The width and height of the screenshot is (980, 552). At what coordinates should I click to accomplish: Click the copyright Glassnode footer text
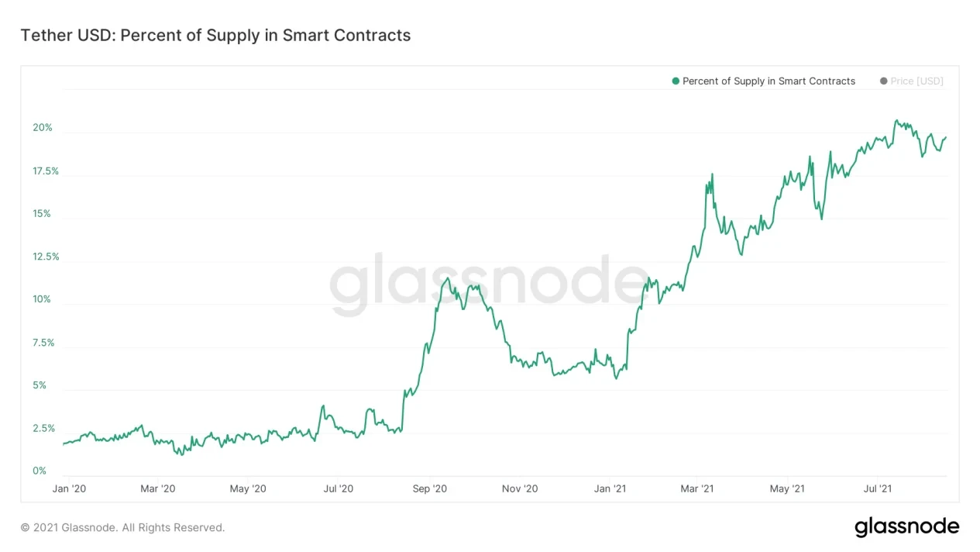coord(122,528)
